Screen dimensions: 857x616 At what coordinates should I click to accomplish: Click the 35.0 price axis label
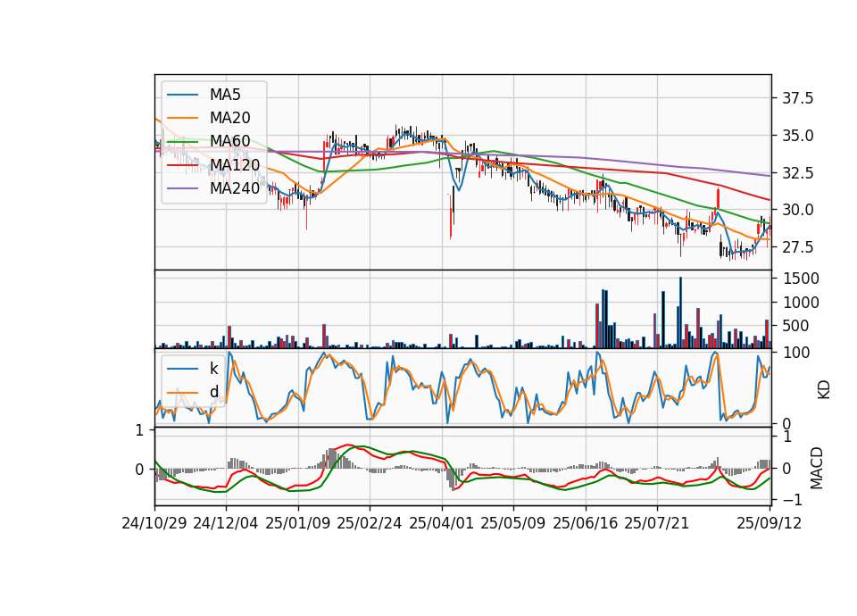coord(797,136)
